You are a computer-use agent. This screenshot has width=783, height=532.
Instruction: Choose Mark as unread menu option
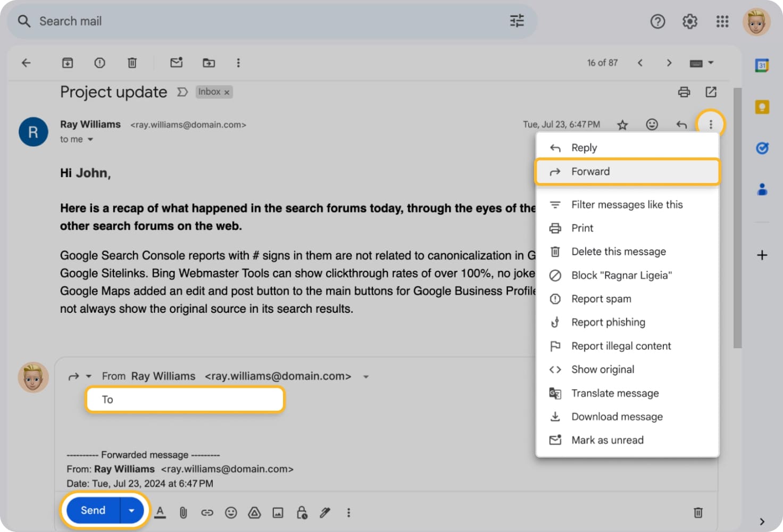(607, 440)
